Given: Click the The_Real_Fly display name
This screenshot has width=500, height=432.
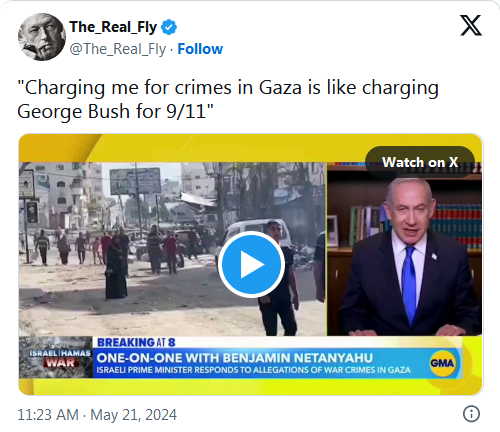Looking at the screenshot, I should (x=113, y=27).
